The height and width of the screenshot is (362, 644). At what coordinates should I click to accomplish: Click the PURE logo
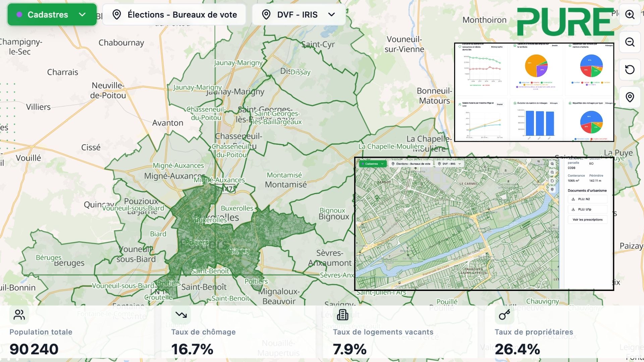tap(565, 22)
